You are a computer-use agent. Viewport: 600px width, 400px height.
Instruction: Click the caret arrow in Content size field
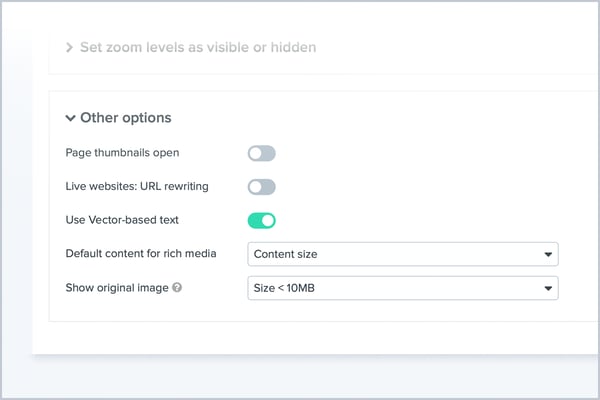click(x=548, y=255)
